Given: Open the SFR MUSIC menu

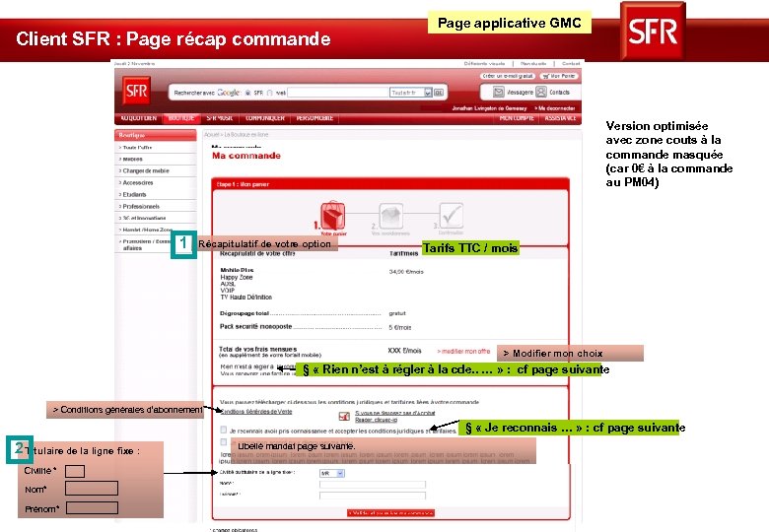Looking at the screenshot, I should point(219,118).
